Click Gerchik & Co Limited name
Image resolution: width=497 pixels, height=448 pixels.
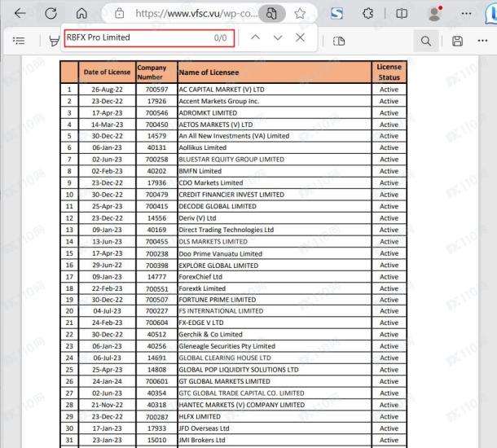pos(210,335)
